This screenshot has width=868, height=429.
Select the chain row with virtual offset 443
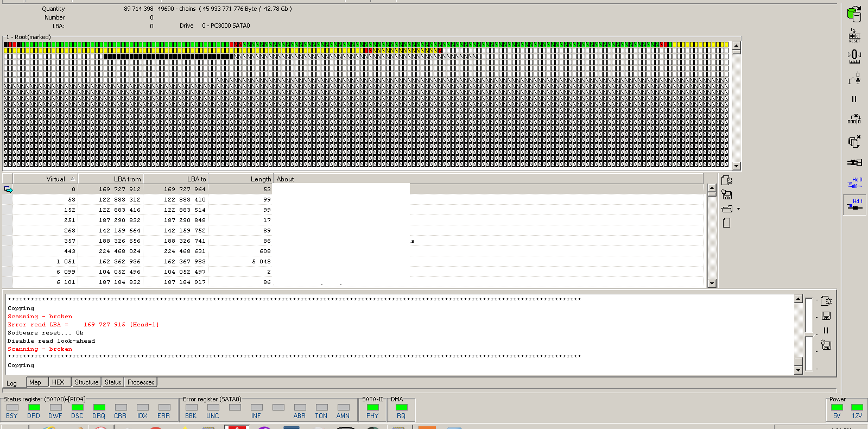[x=353, y=251]
